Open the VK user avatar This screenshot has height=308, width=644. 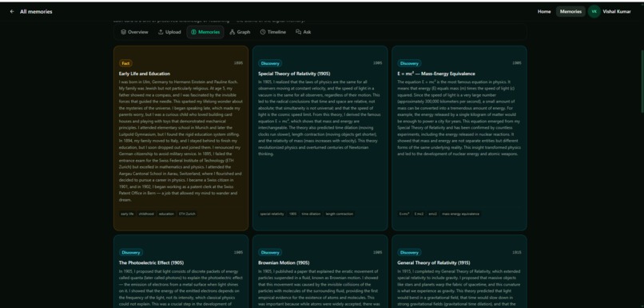coord(594,11)
